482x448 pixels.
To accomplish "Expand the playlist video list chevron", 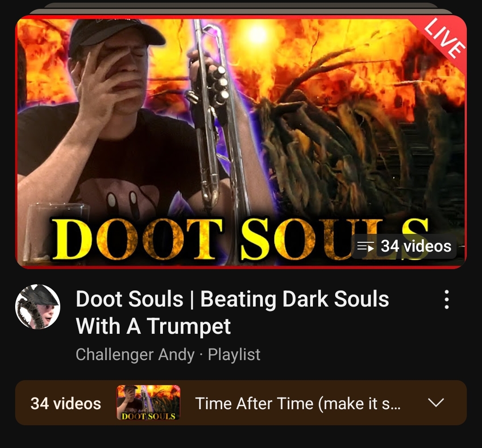I will coord(436,402).
